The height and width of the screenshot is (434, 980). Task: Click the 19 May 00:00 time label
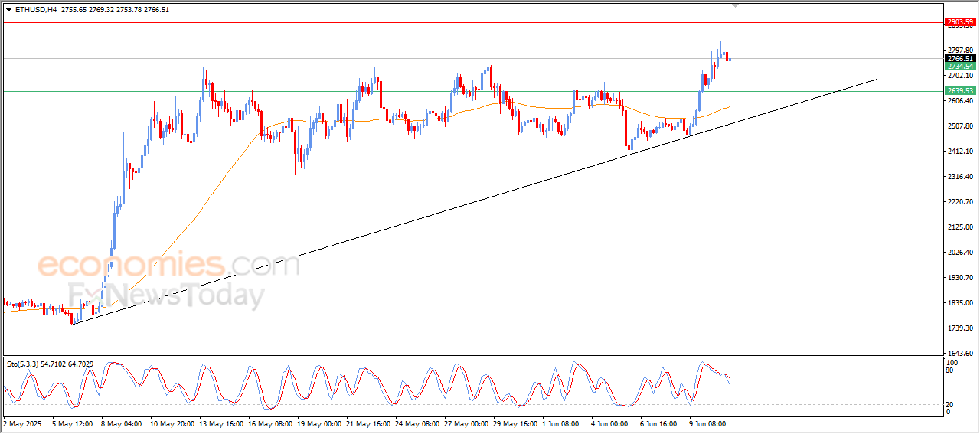click(318, 423)
